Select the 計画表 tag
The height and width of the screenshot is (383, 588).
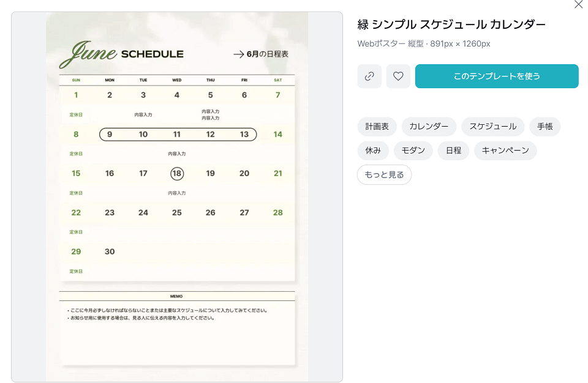click(377, 127)
